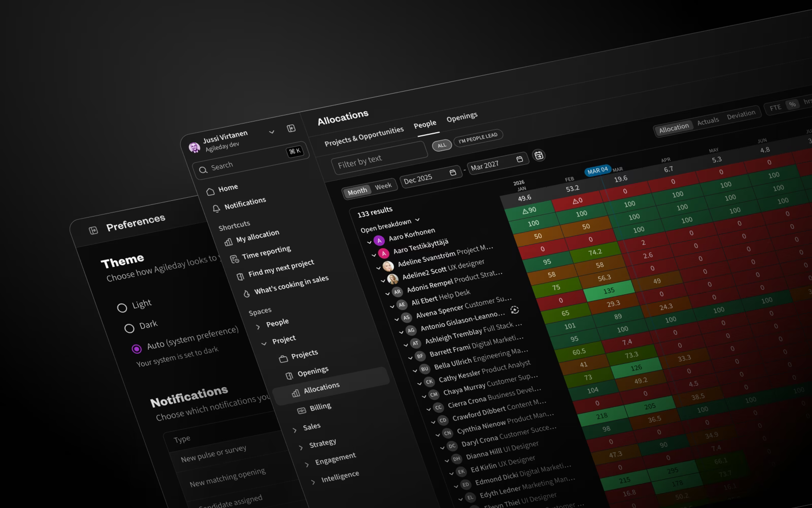Click the Projects folder icon
Image resolution: width=812 pixels, height=508 pixels.
pyautogui.click(x=284, y=359)
